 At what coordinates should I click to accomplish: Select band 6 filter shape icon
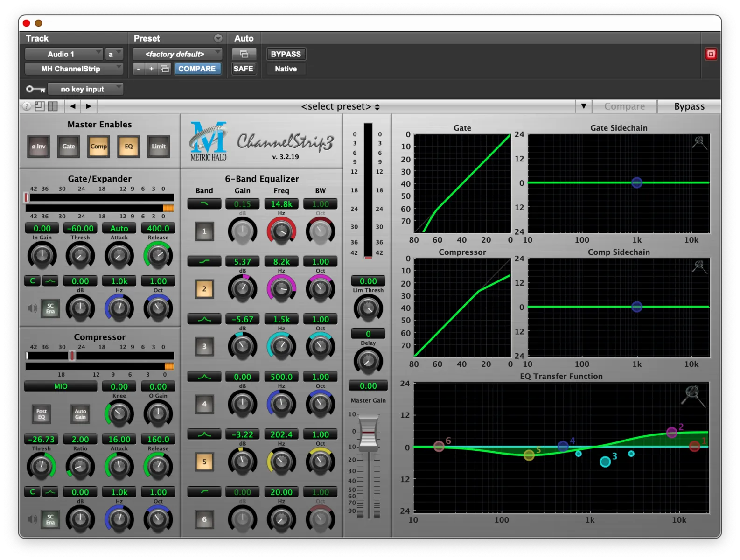(x=204, y=492)
